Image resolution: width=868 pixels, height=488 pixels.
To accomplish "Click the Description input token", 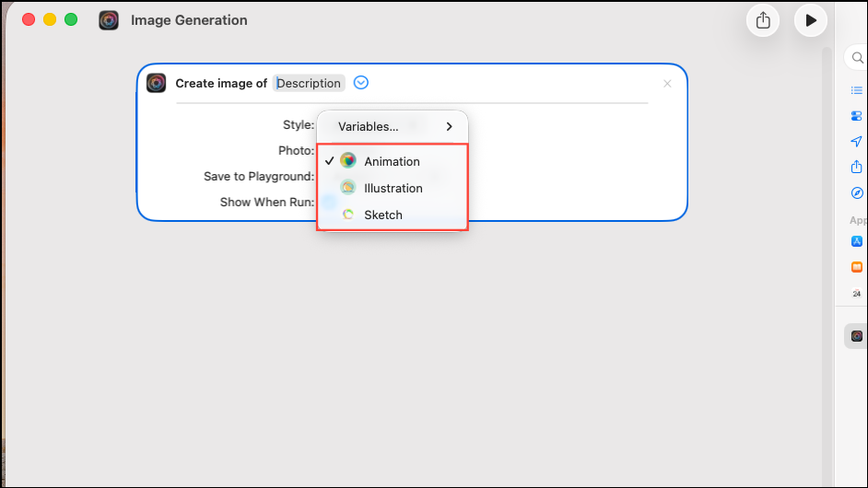I will coord(309,83).
